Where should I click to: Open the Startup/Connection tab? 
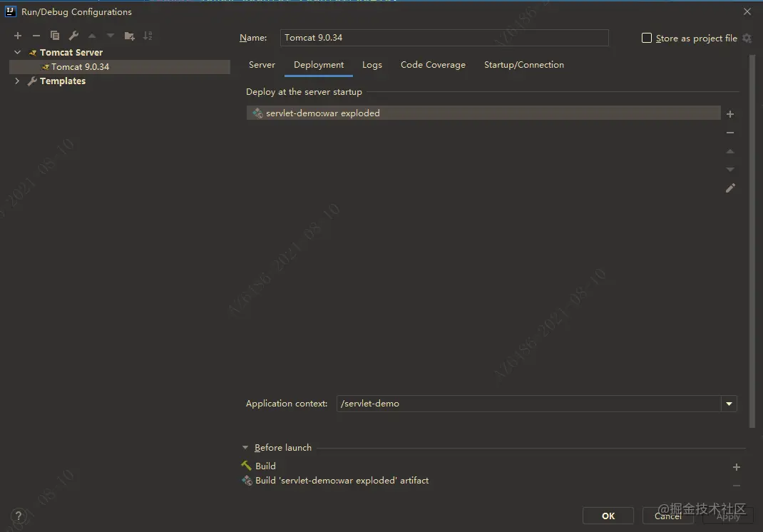pyautogui.click(x=524, y=65)
